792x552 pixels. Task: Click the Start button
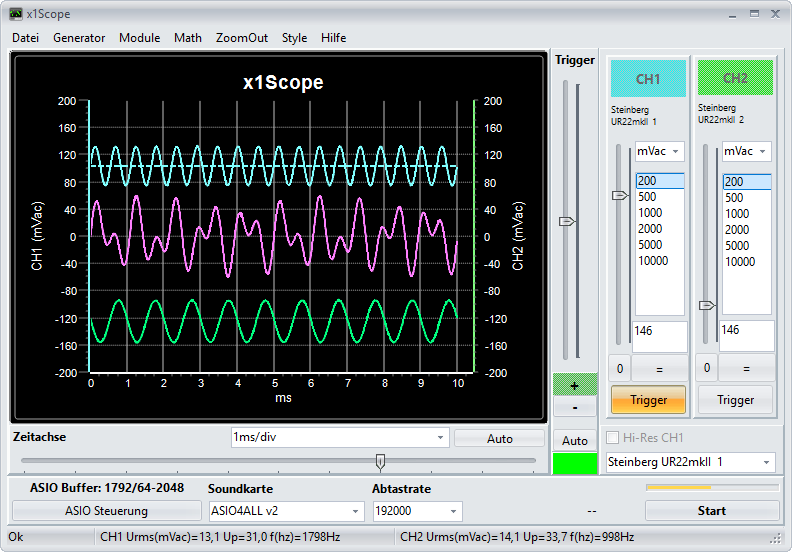(711, 511)
